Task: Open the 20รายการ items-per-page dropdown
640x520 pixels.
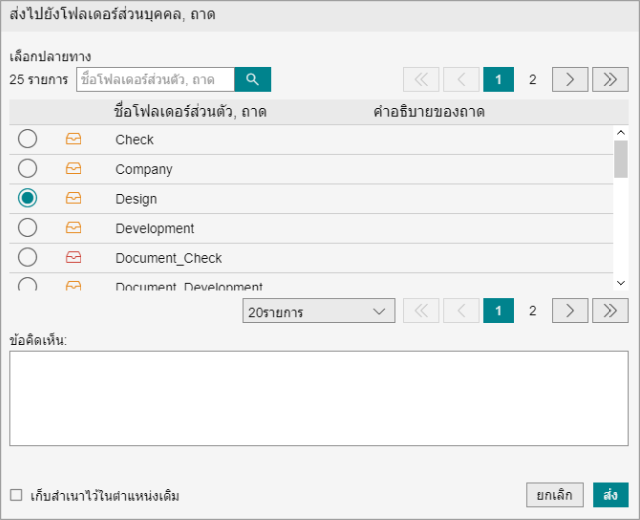Action: [x=318, y=312]
